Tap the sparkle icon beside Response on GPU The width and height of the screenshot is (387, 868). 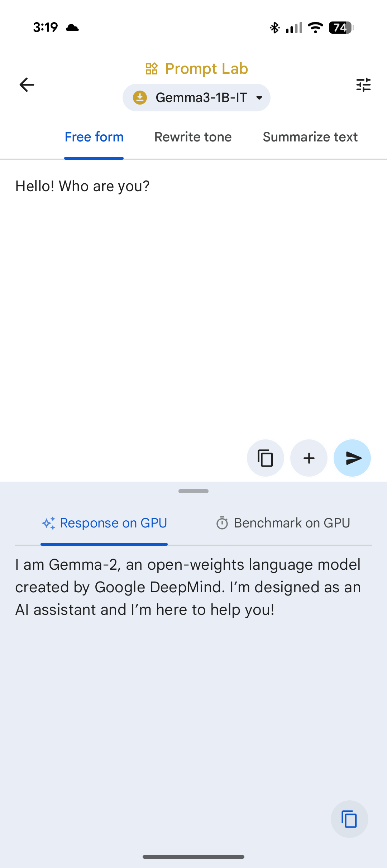click(x=48, y=523)
